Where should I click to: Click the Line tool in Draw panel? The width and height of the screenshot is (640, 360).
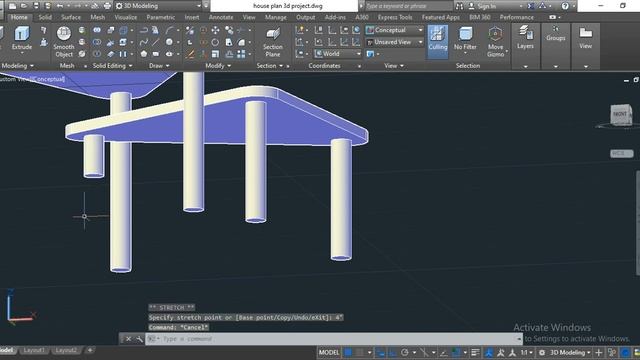(156, 42)
